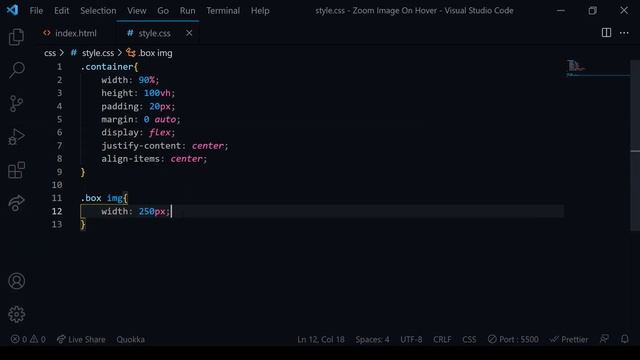This screenshot has height=360, width=640.
Task: Open the Source Control view
Action: tap(16, 103)
